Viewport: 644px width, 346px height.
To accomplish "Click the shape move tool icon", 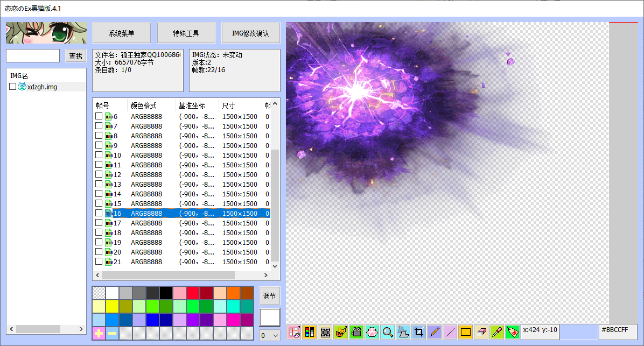I will 403,331.
